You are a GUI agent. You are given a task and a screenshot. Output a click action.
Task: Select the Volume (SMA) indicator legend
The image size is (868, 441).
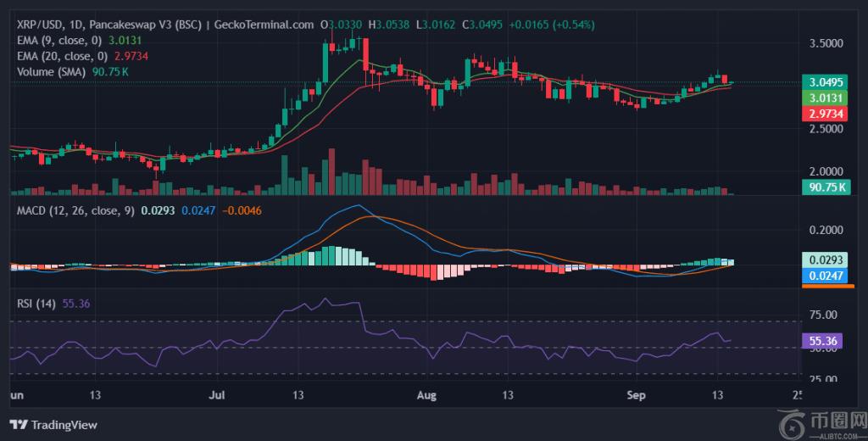point(51,72)
